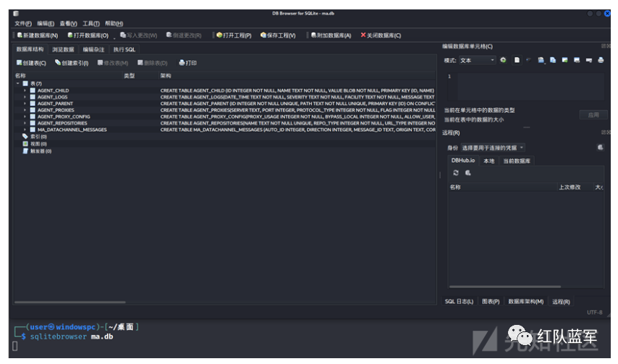Viewport: 618px width, 364px height.
Task: Click the Schema (架构) column header
Action: pos(297,76)
